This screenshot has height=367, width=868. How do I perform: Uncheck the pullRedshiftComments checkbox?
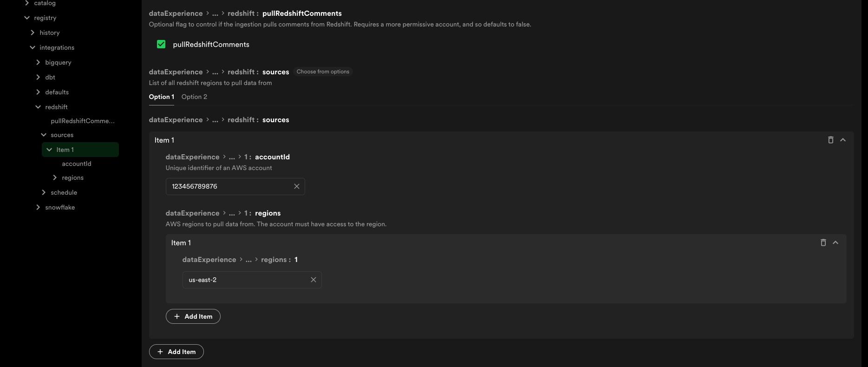pyautogui.click(x=161, y=44)
